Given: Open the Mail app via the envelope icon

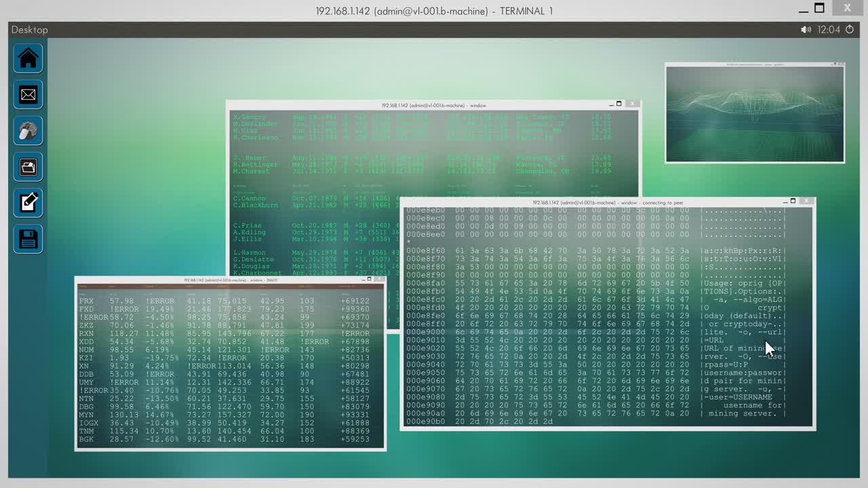Looking at the screenshot, I should click(x=28, y=94).
